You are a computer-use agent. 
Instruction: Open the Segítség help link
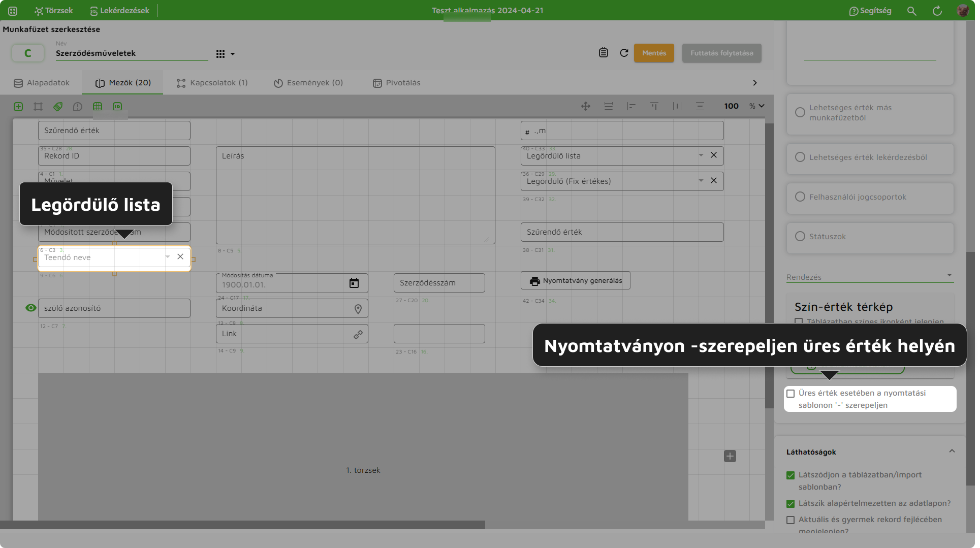pyautogui.click(x=870, y=11)
